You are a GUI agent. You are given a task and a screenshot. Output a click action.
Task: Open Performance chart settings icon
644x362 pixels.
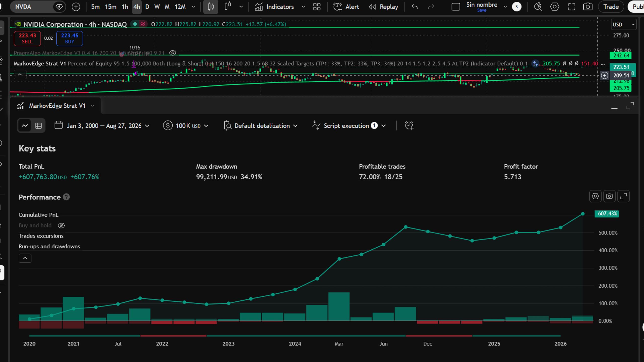(595, 196)
